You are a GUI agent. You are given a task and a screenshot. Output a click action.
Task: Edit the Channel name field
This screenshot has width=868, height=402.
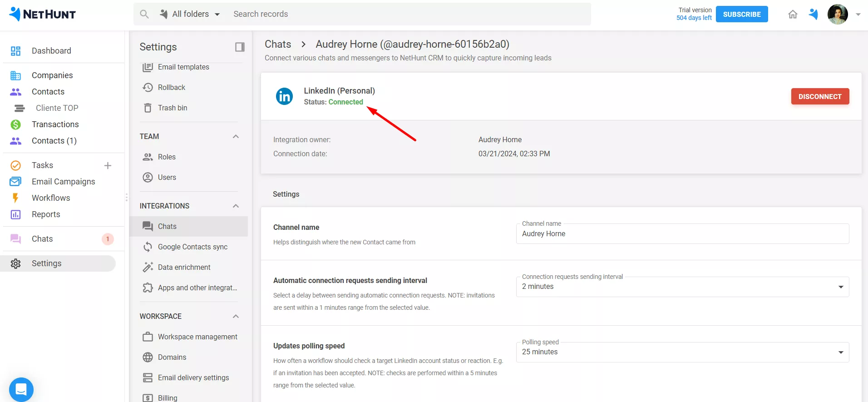682,233
